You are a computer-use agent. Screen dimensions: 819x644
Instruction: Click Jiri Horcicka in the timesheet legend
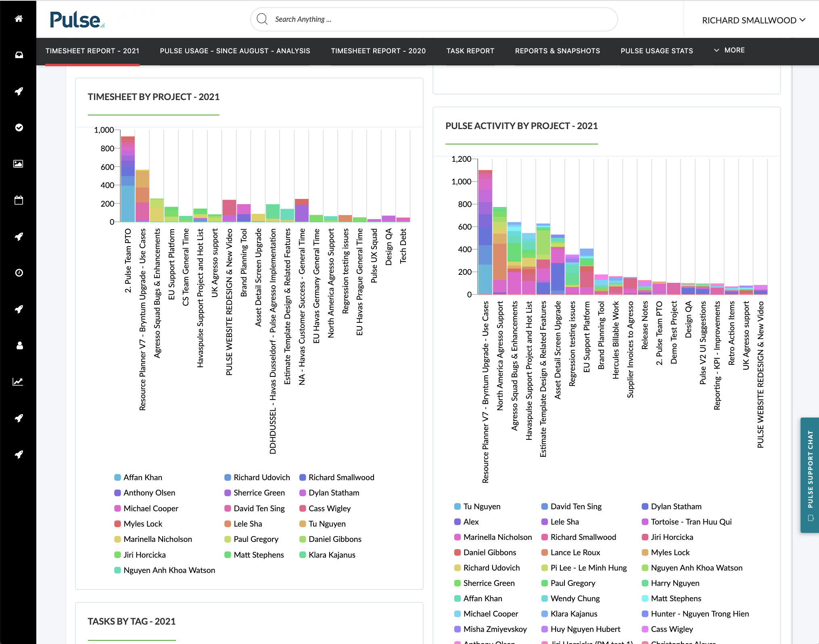(x=140, y=555)
